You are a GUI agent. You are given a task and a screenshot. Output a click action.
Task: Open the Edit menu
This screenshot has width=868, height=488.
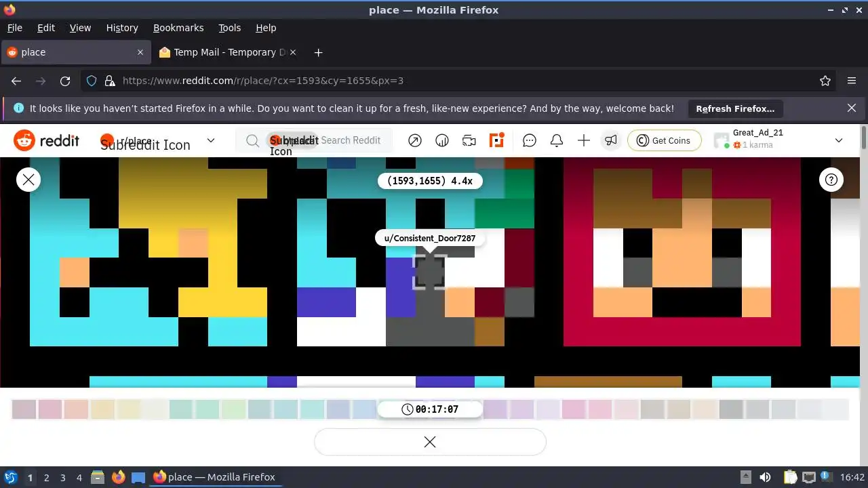click(x=46, y=28)
